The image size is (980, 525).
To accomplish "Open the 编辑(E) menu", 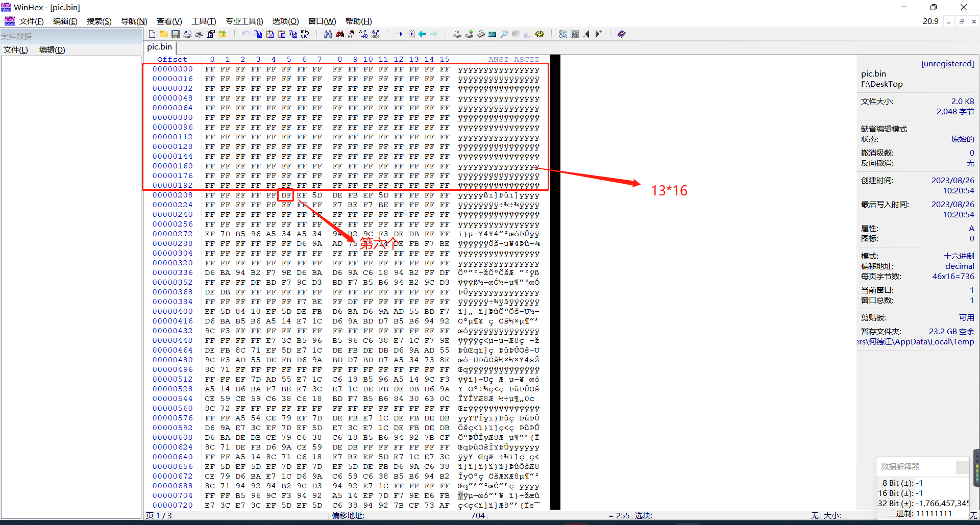I will pyautogui.click(x=65, y=21).
